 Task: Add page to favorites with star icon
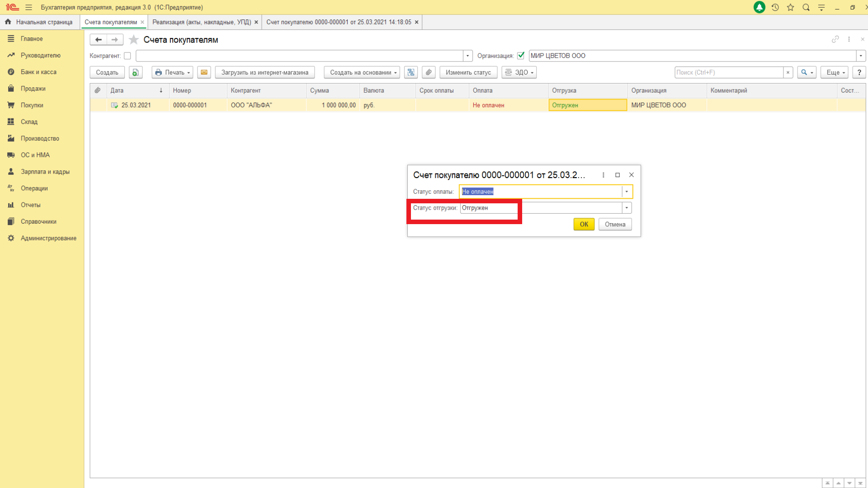pos(133,40)
